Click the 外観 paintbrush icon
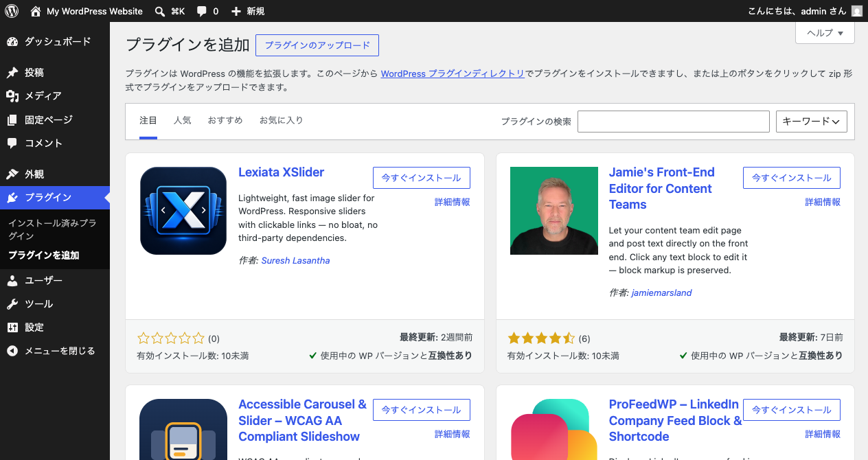This screenshot has width=868, height=460. click(x=12, y=174)
